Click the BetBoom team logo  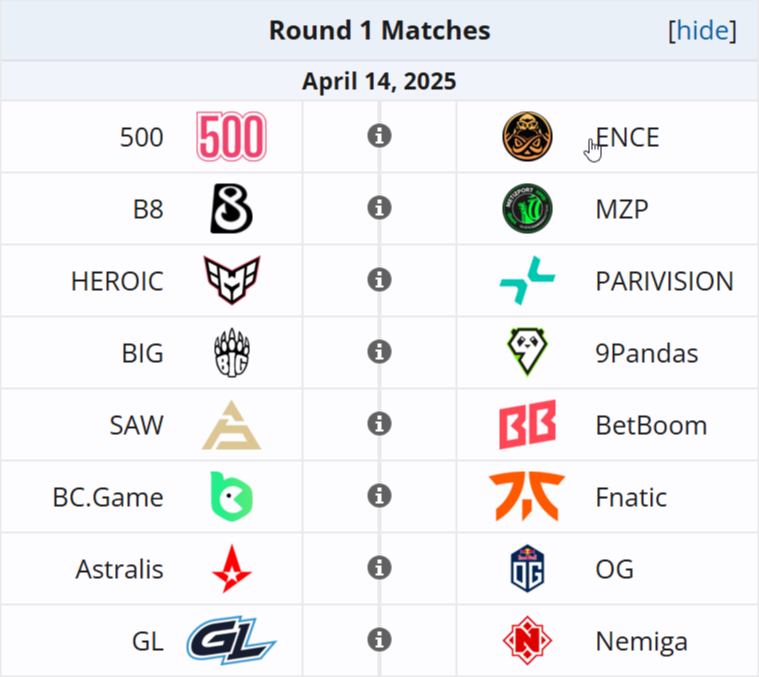point(527,425)
